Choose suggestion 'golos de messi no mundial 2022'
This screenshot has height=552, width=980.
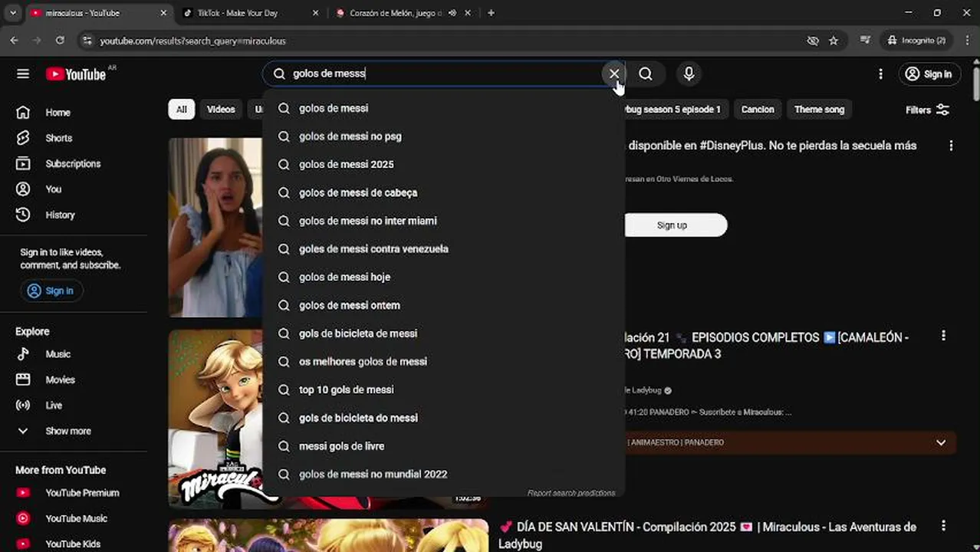[443, 475]
